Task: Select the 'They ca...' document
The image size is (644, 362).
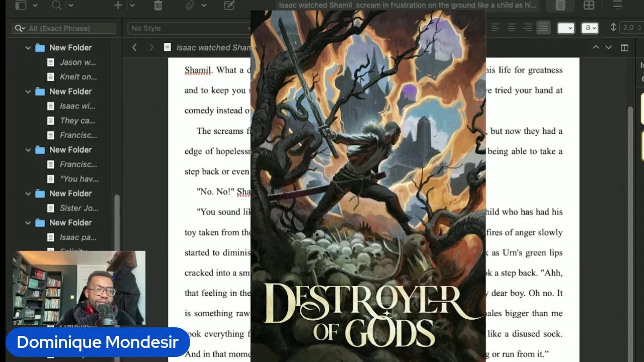Action: (x=77, y=121)
